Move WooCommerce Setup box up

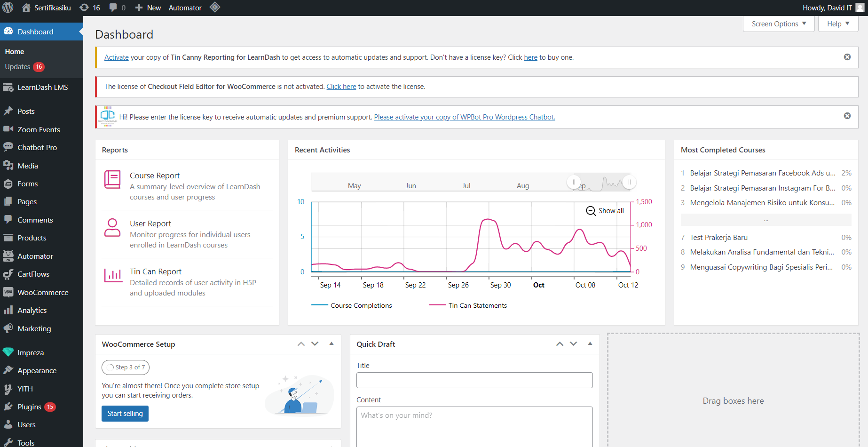(301, 344)
